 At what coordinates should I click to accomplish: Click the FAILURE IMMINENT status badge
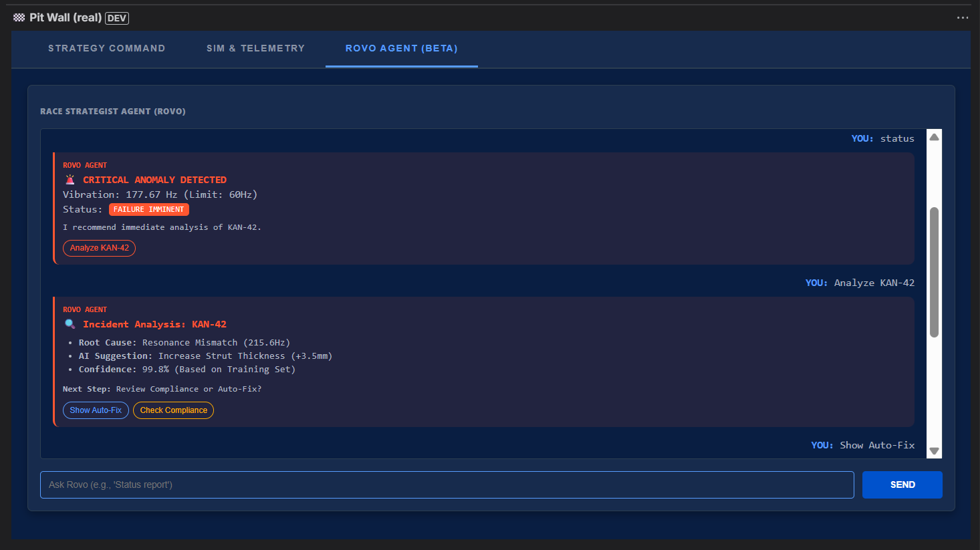(149, 209)
